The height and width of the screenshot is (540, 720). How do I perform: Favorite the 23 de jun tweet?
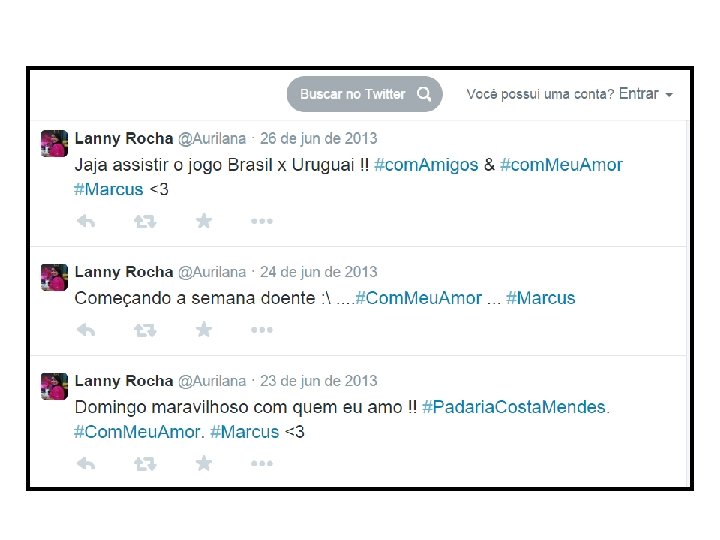click(x=204, y=463)
